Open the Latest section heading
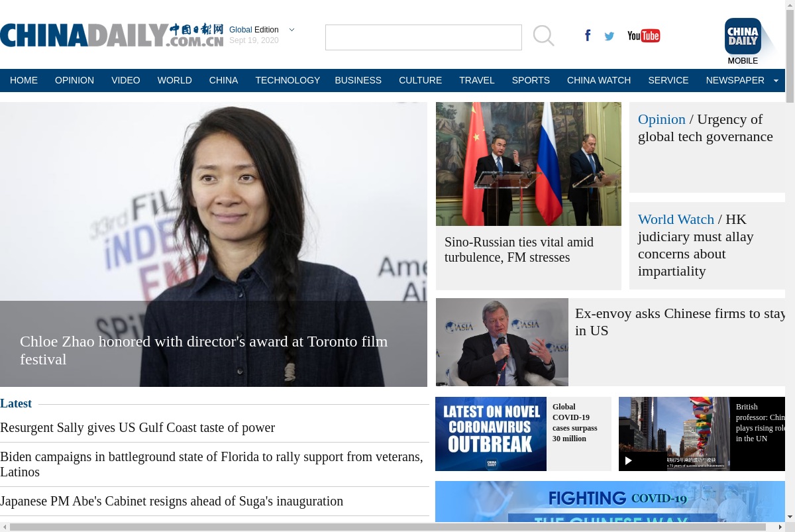This screenshot has width=795, height=532. [16, 403]
